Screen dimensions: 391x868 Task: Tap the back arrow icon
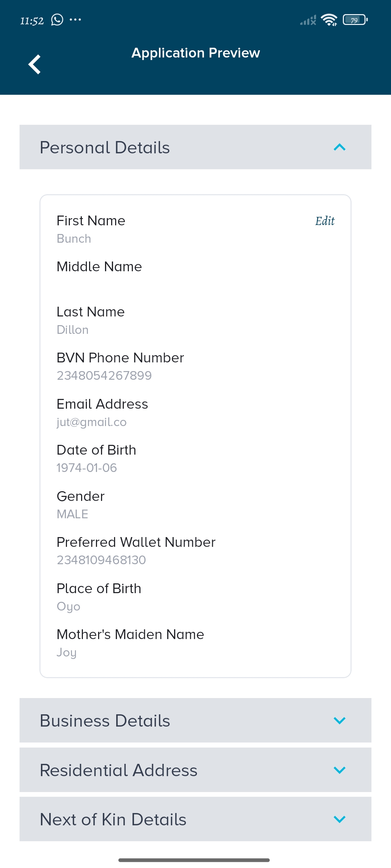tap(35, 64)
